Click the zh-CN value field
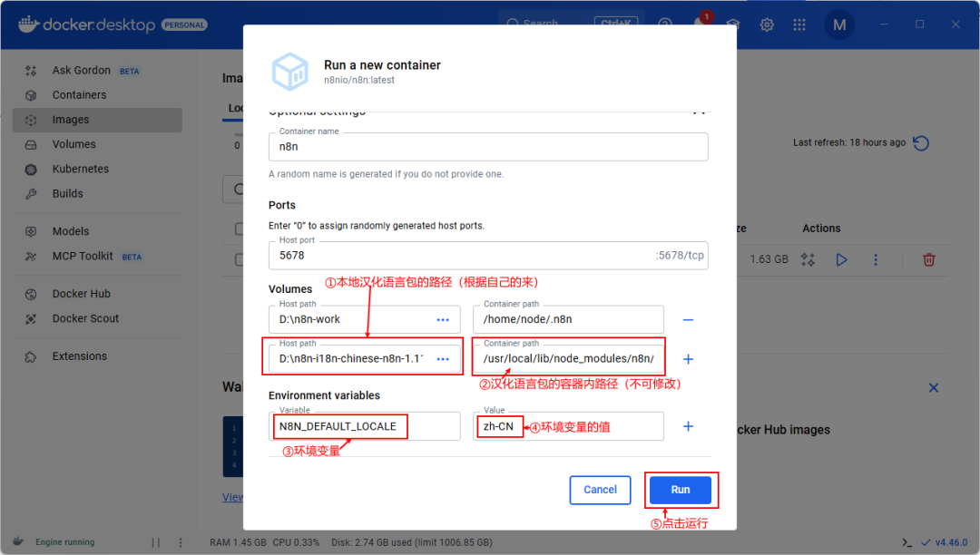Viewport: 980px width, 555px height. pos(568,426)
